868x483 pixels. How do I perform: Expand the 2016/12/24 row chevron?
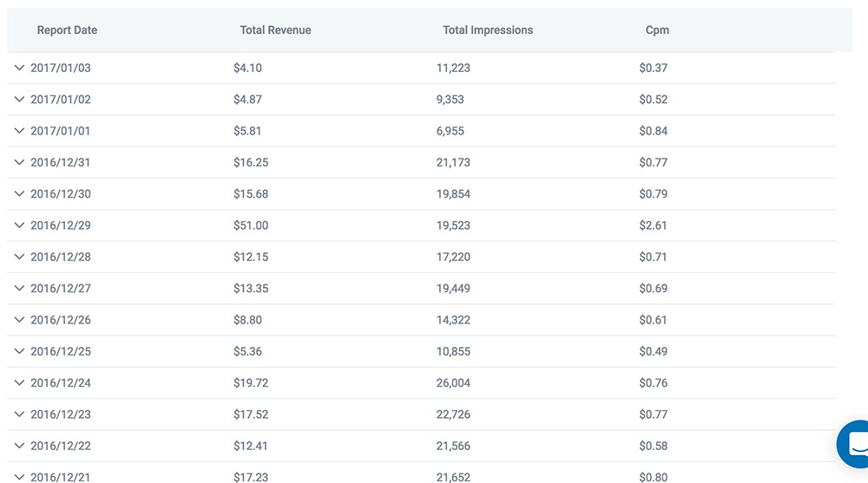click(x=20, y=382)
